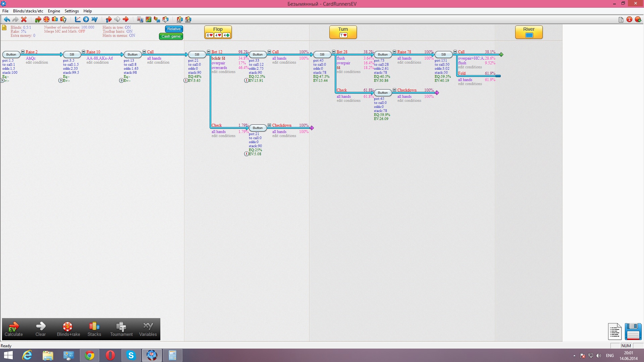Click the red X delete icon

[24, 19]
